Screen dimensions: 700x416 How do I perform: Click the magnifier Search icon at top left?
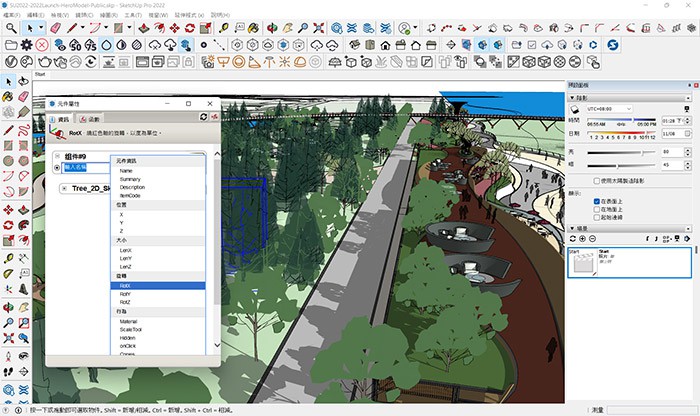click(9, 28)
